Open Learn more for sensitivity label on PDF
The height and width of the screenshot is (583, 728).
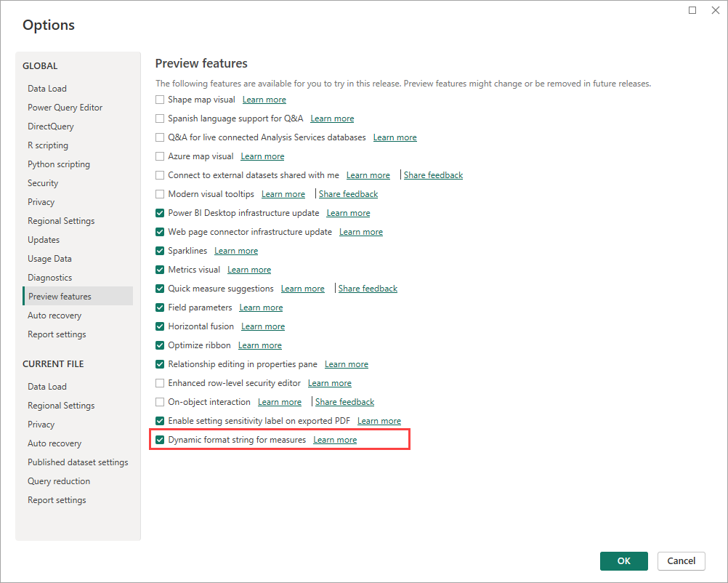click(379, 421)
